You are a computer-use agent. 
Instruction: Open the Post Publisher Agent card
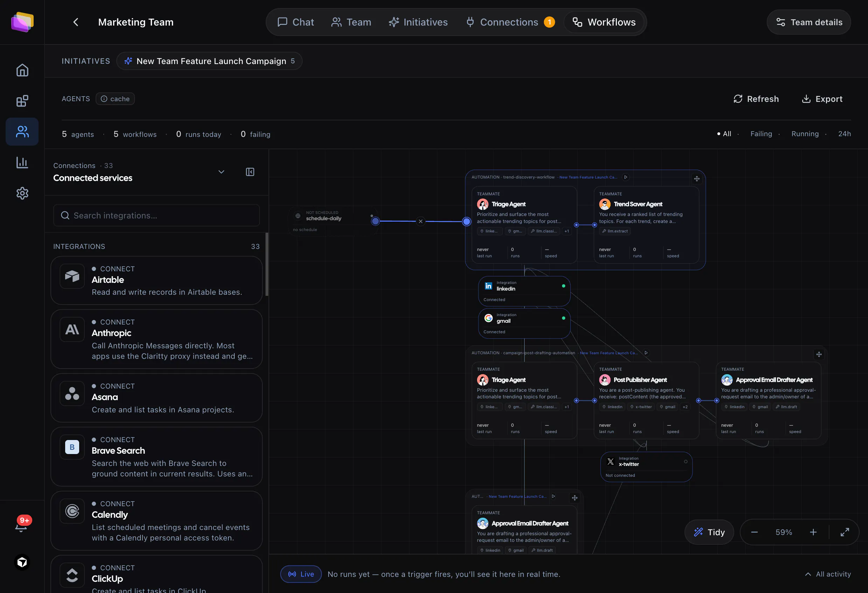click(x=646, y=400)
